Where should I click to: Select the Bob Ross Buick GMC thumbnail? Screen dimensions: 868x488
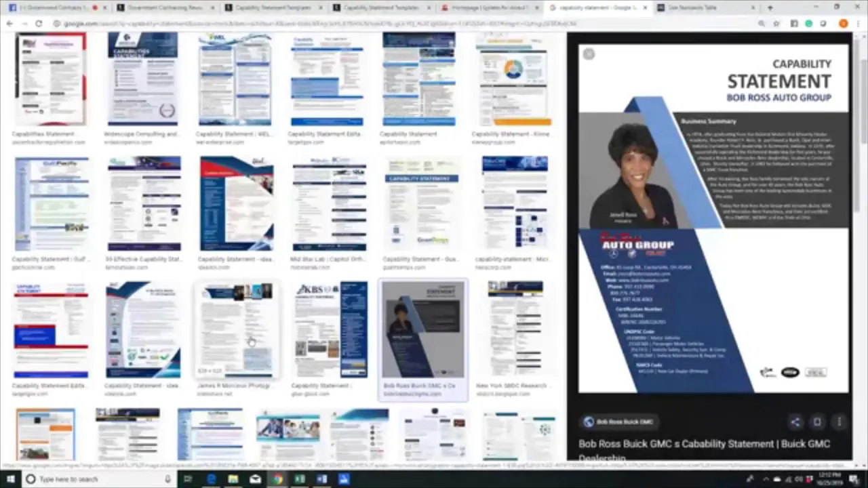coord(423,330)
